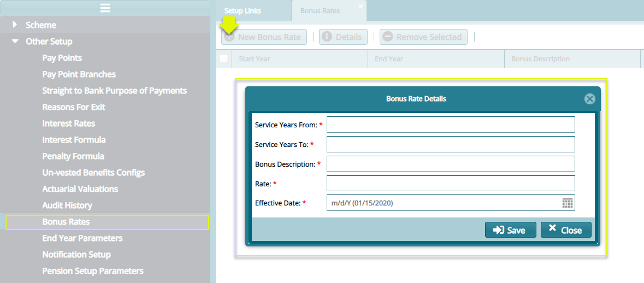
Task: Click the Bonus Description text field
Action: [450, 164]
